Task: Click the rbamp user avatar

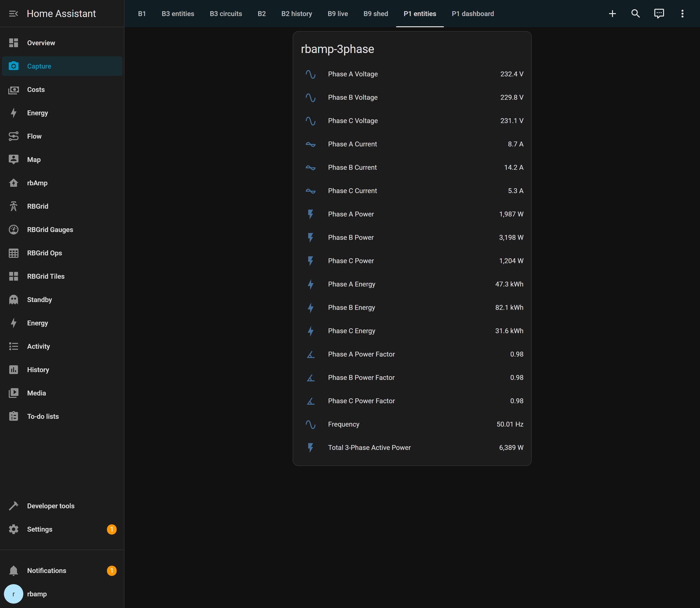Action: point(13,594)
